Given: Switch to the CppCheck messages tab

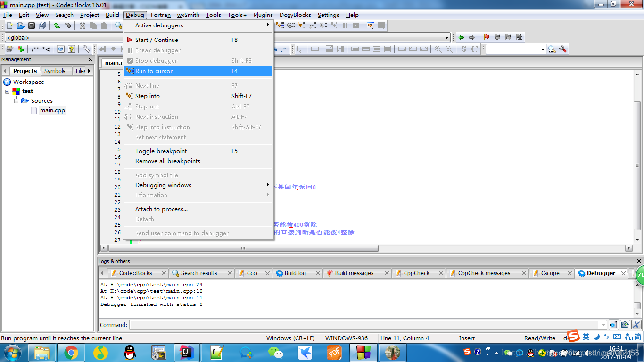Looking at the screenshot, I should [x=484, y=273].
